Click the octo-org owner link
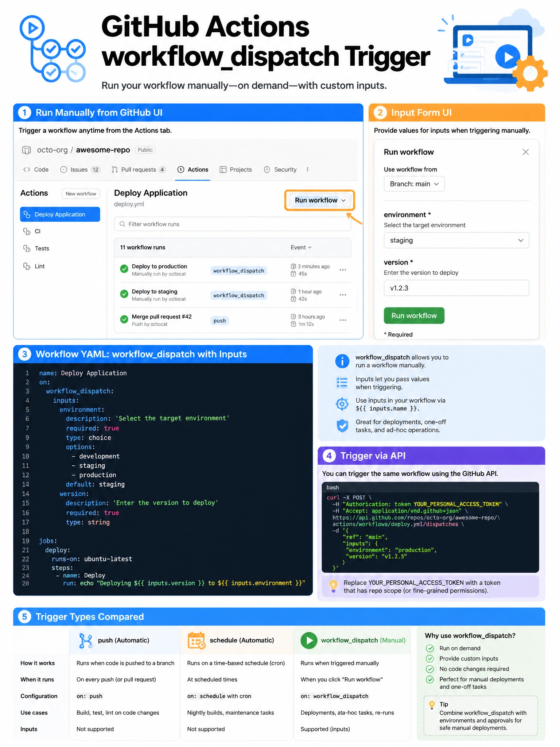This screenshot has height=747, width=560. pos(52,150)
